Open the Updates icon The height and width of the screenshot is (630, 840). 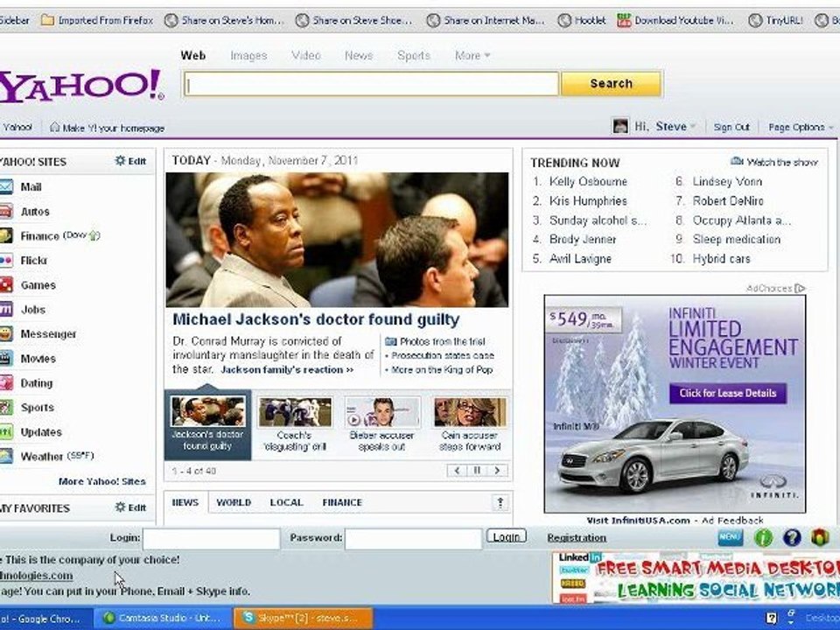tap(6, 431)
